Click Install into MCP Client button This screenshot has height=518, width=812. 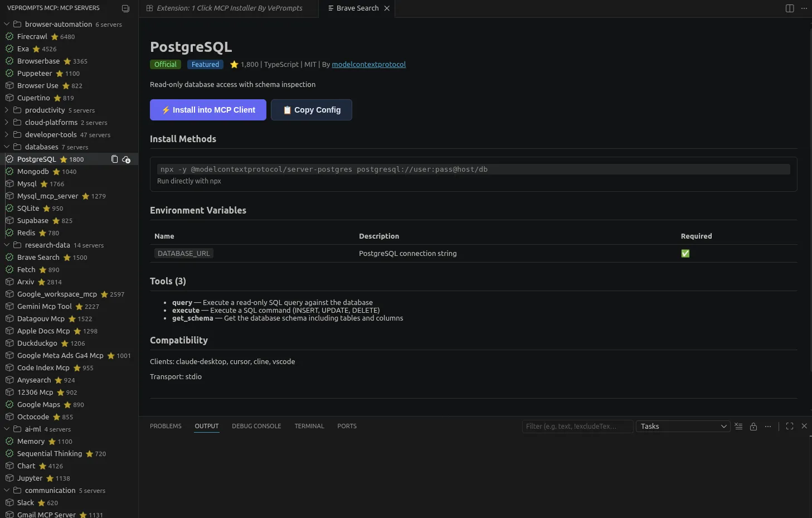point(208,110)
